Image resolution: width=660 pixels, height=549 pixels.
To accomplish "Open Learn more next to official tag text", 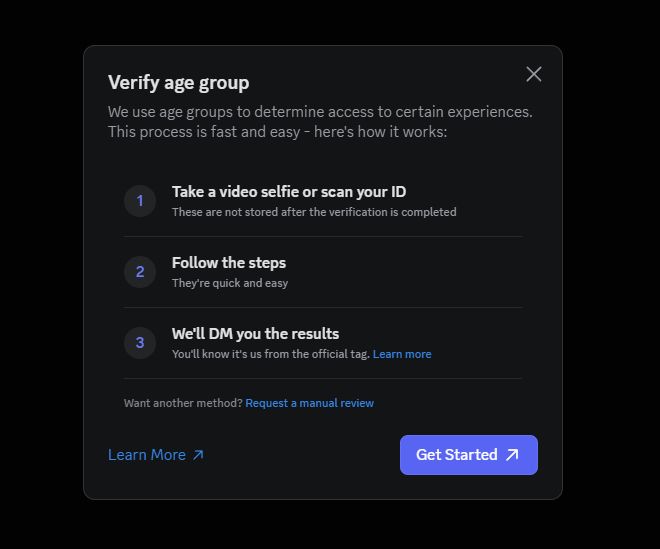I will [x=402, y=354].
